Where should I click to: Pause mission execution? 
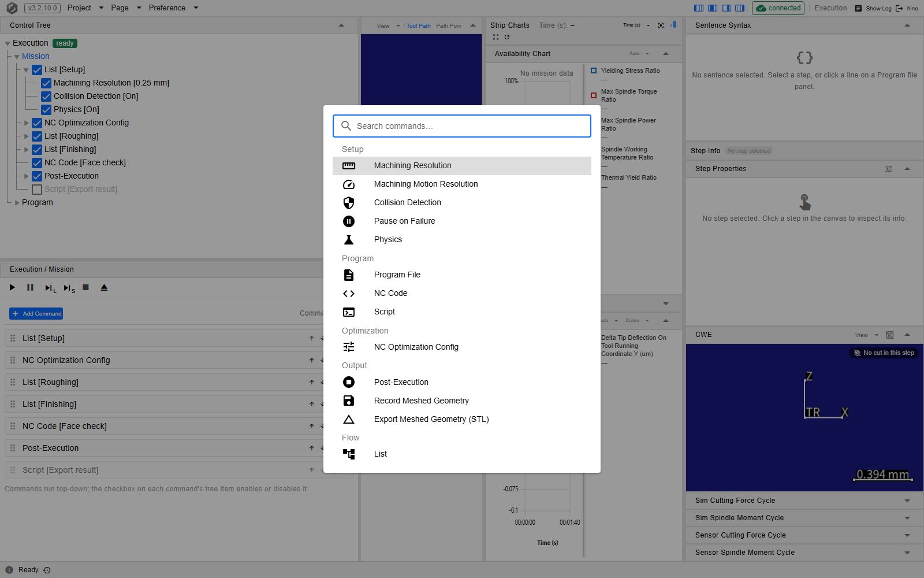tap(30, 287)
